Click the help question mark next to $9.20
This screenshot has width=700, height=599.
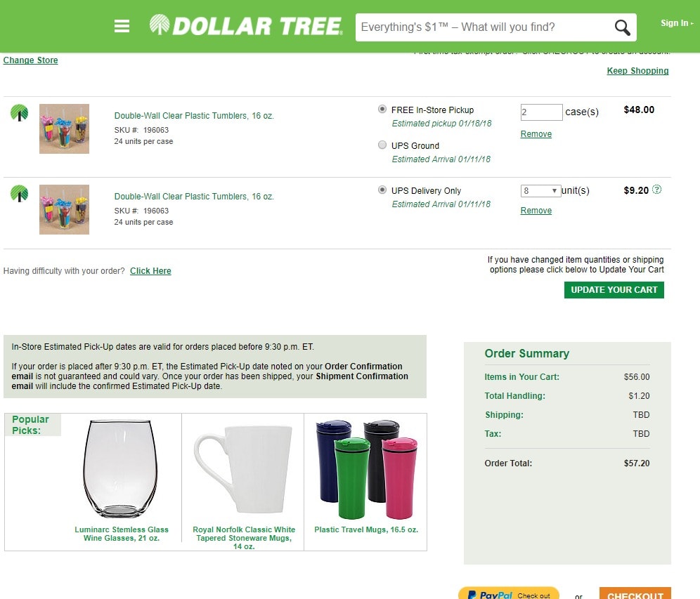point(656,190)
